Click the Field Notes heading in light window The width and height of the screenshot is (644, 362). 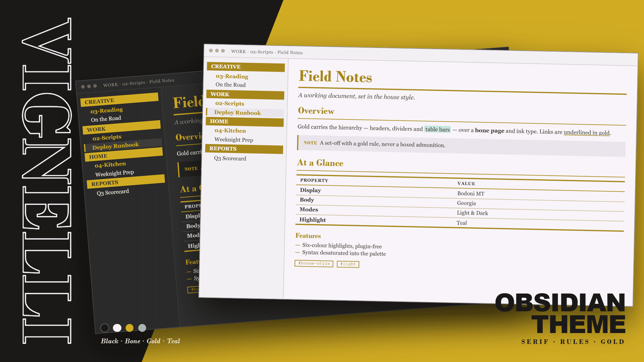coord(335,76)
